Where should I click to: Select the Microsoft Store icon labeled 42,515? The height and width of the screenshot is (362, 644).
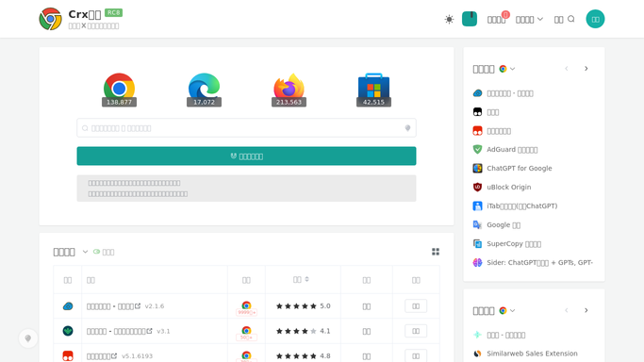pos(373,90)
